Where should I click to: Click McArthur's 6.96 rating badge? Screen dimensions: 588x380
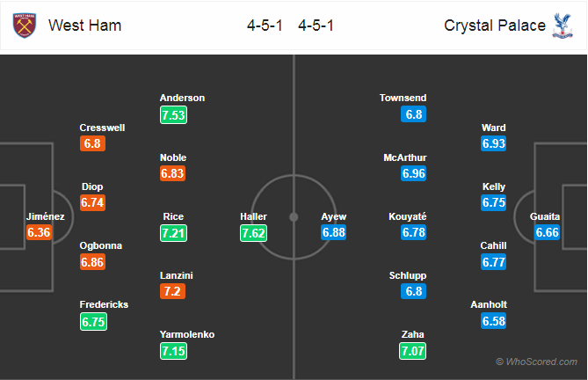click(x=414, y=173)
